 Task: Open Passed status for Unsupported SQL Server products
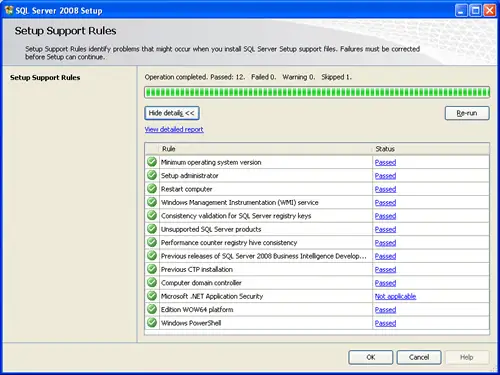385,229
